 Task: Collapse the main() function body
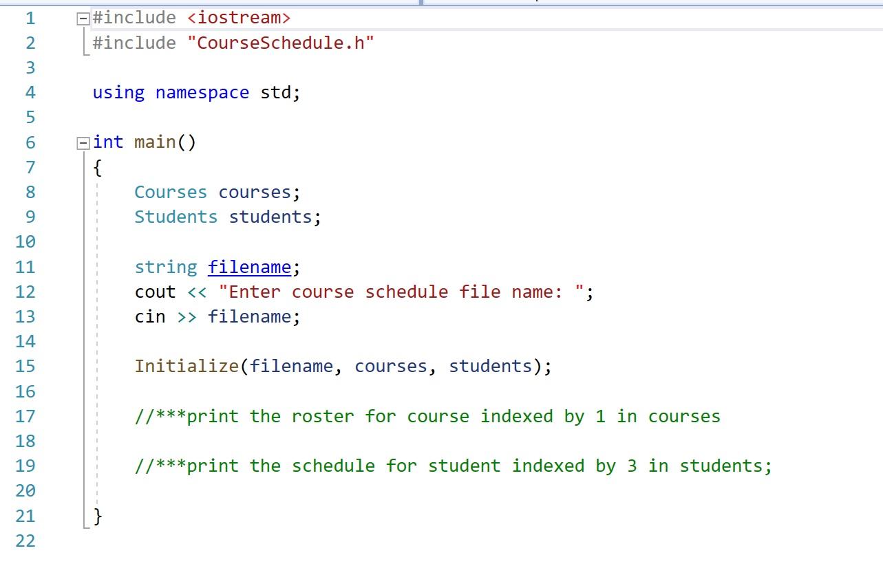pyautogui.click(x=83, y=142)
